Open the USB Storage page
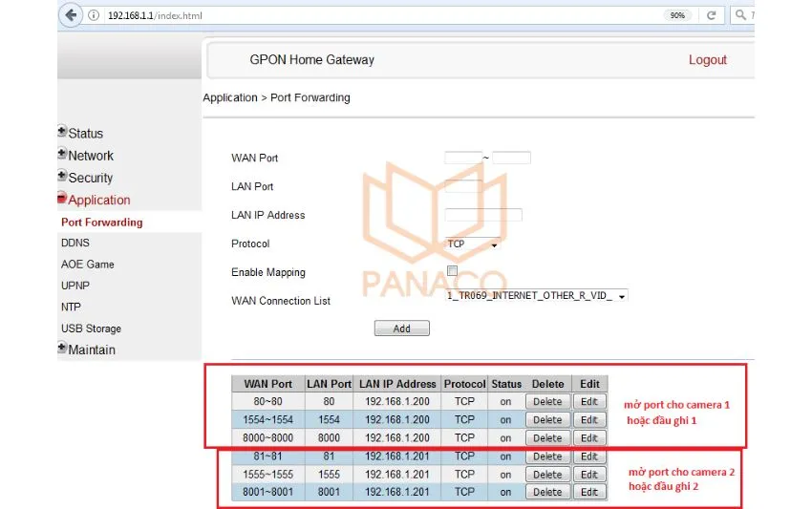The height and width of the screenshot is (509, 812). pos(91,329)
